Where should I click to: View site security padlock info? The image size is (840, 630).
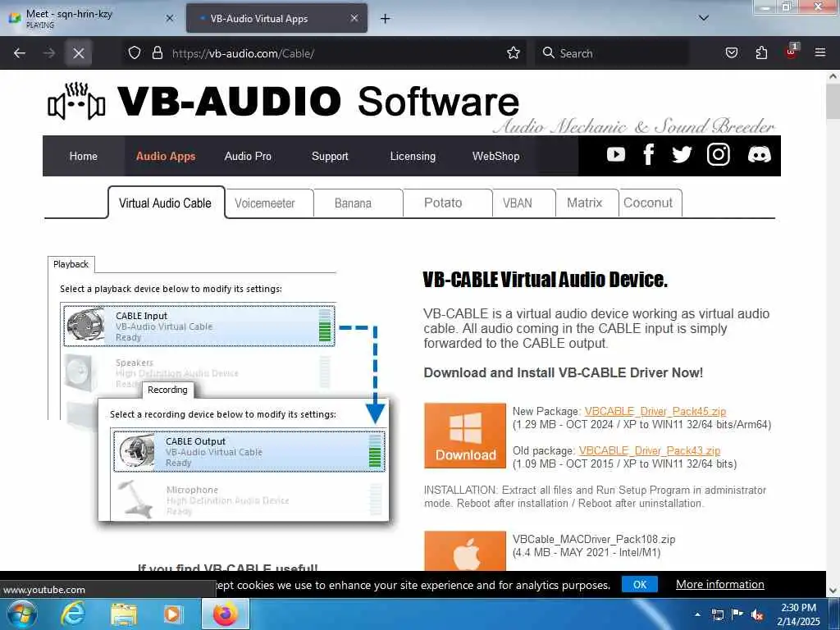pyautogui.click(x=157, y=53)
